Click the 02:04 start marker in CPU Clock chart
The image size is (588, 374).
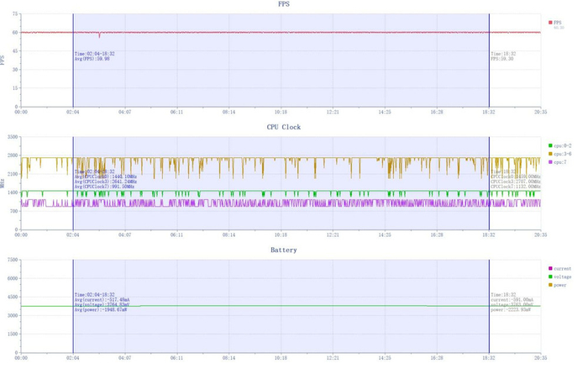point(73,183)
